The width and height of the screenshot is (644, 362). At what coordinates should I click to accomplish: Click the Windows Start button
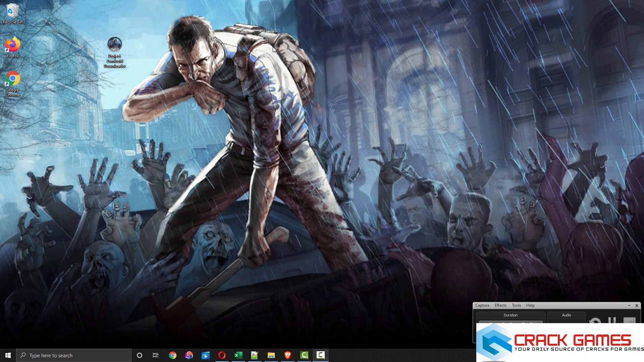coord(8,355)
